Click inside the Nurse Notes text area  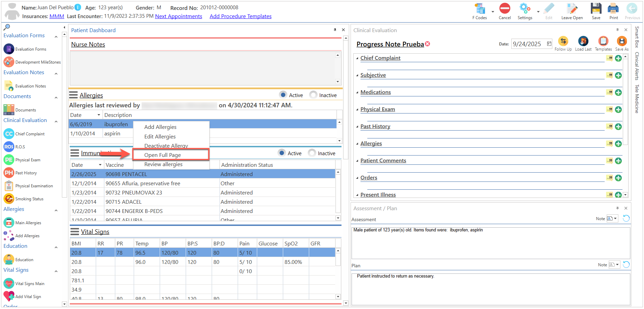pos(202,68)
